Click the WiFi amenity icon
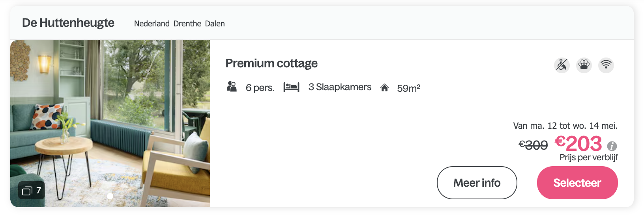This screenshot has width=644, height=219. click(606, 65)
